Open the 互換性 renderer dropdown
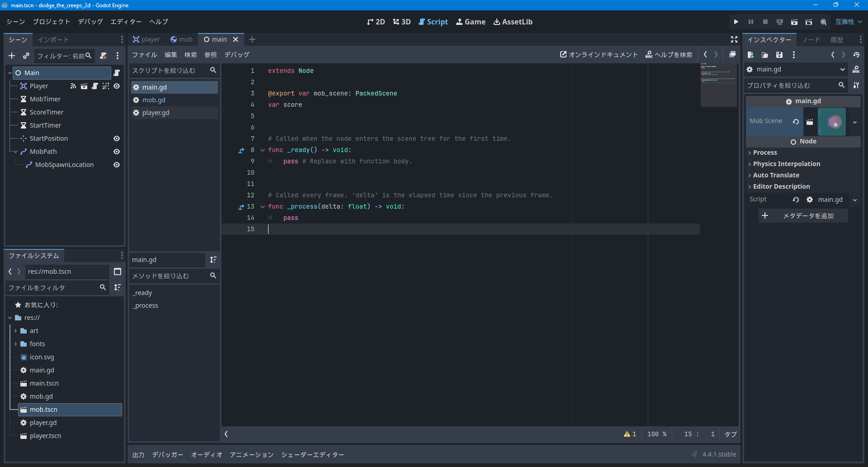Viewport: 868px width, 467px height. point(848,21)
